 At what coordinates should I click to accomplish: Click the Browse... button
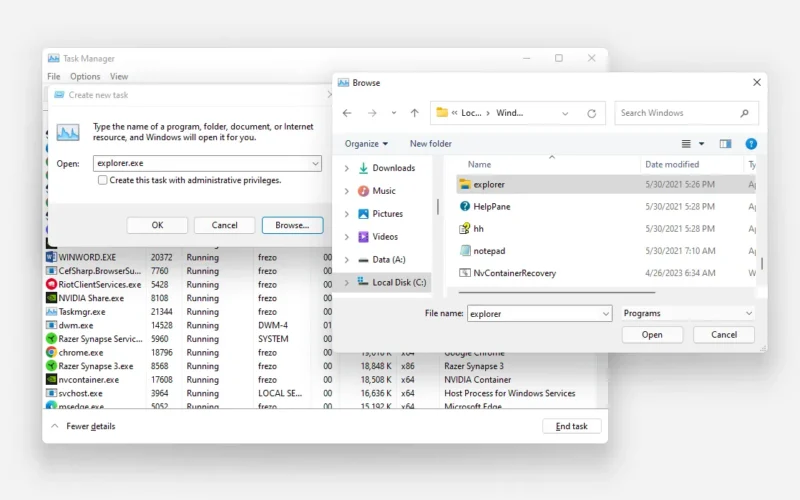click(292, 225)
